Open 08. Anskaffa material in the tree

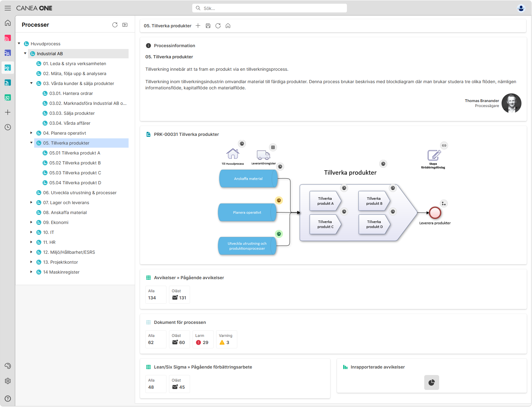point(65,212)
